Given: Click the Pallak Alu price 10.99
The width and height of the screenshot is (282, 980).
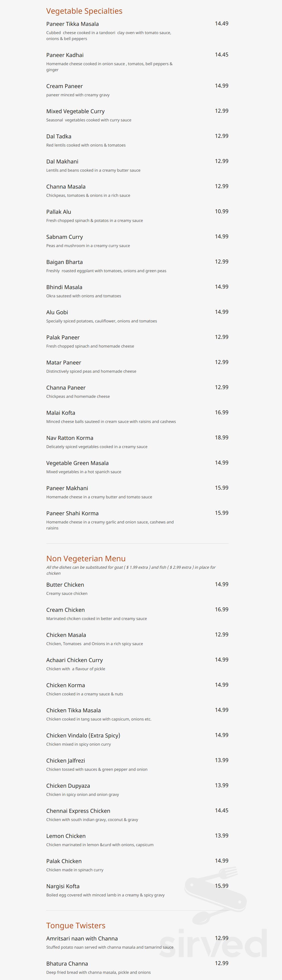Looking at the screenshot, I should (x=222, y=211).
